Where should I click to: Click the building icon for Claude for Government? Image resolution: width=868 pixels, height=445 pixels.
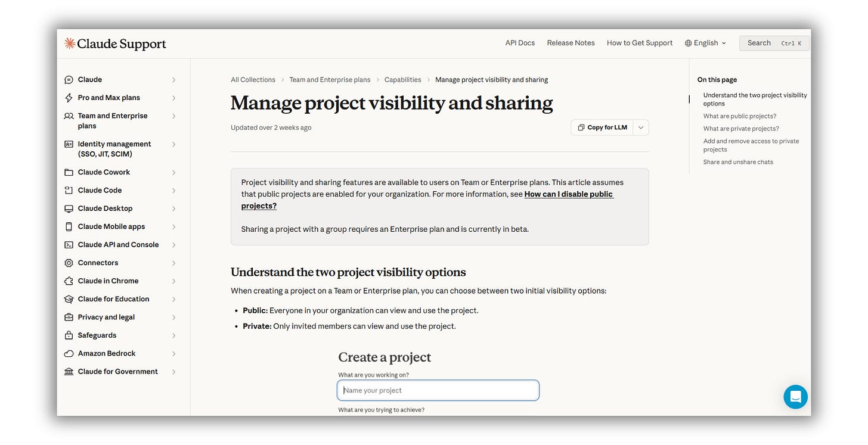coord(69,372)
